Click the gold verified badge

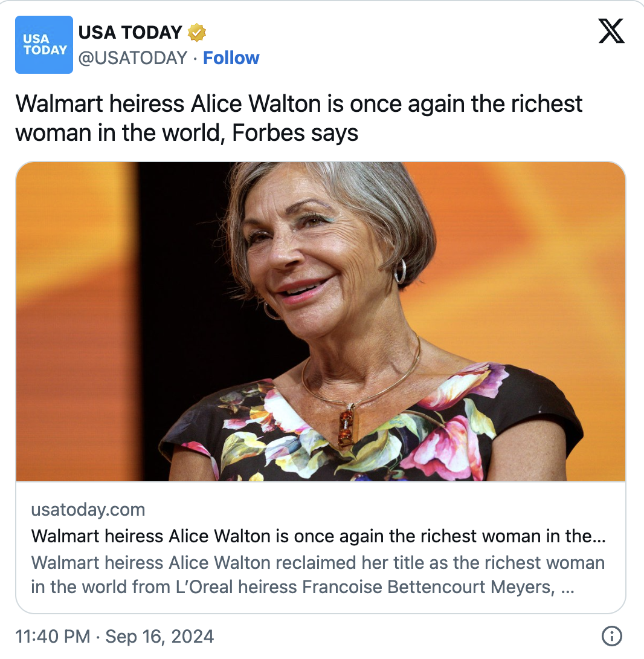pyautogui.click(x=197, y=33)
